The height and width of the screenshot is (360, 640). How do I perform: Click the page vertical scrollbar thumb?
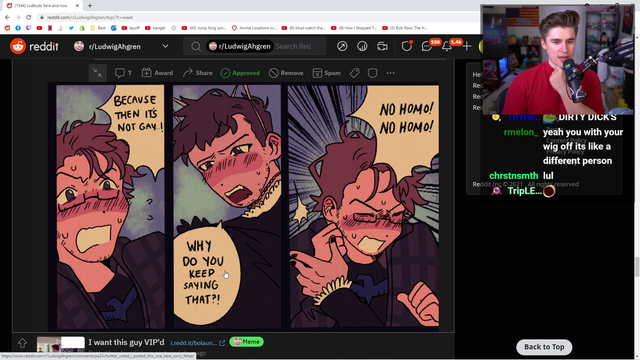[x=637, y=267]
